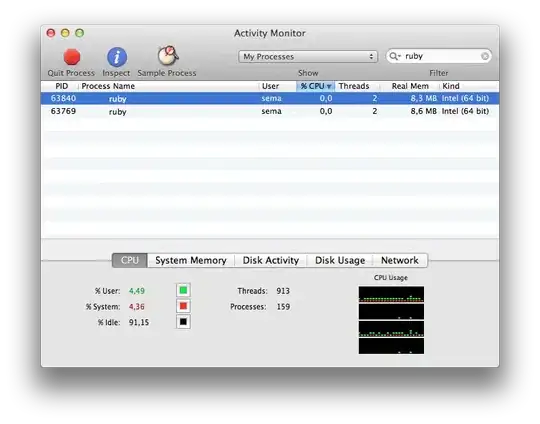540x424 pixels.
Task: Click the yellow minimize window button
Action: [x=65, y=33]
